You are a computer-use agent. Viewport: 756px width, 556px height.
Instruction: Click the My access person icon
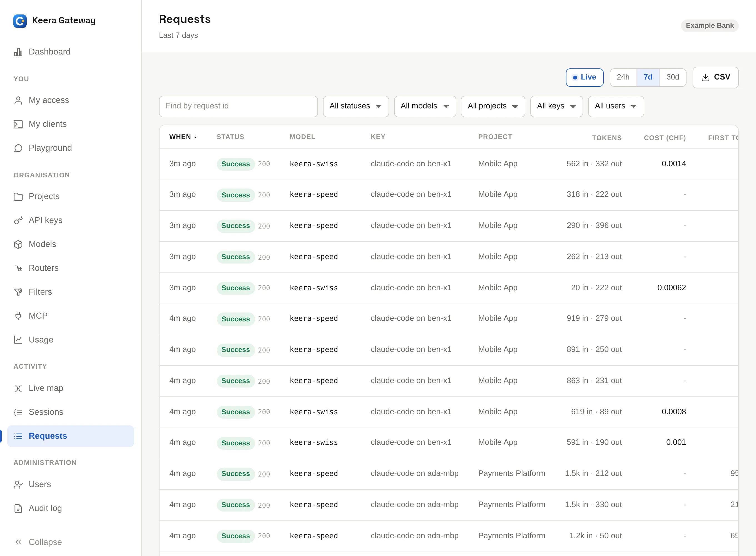pyautogui.click(x=18, y=100)
